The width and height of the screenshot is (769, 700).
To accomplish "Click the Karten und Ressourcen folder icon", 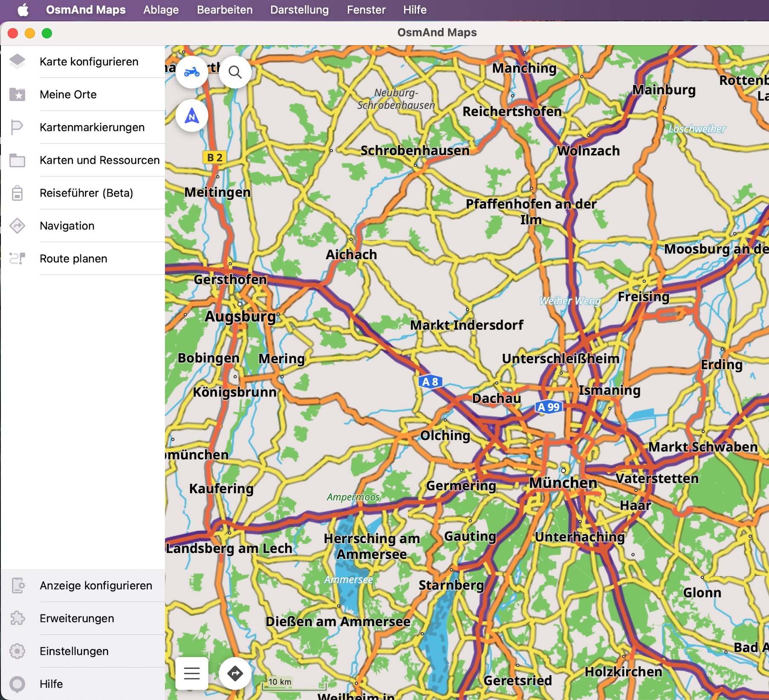I will tap(17, 160).
